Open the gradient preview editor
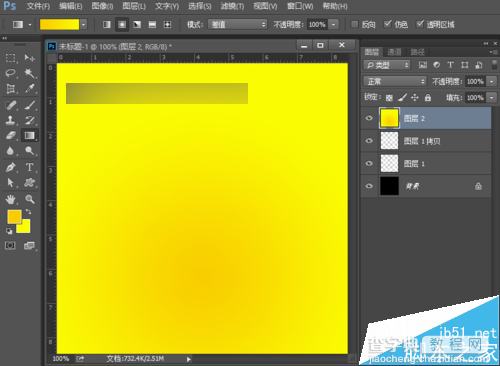Image resolution: width=500 pixels, height=366 pixels. (x=59, y=24)
